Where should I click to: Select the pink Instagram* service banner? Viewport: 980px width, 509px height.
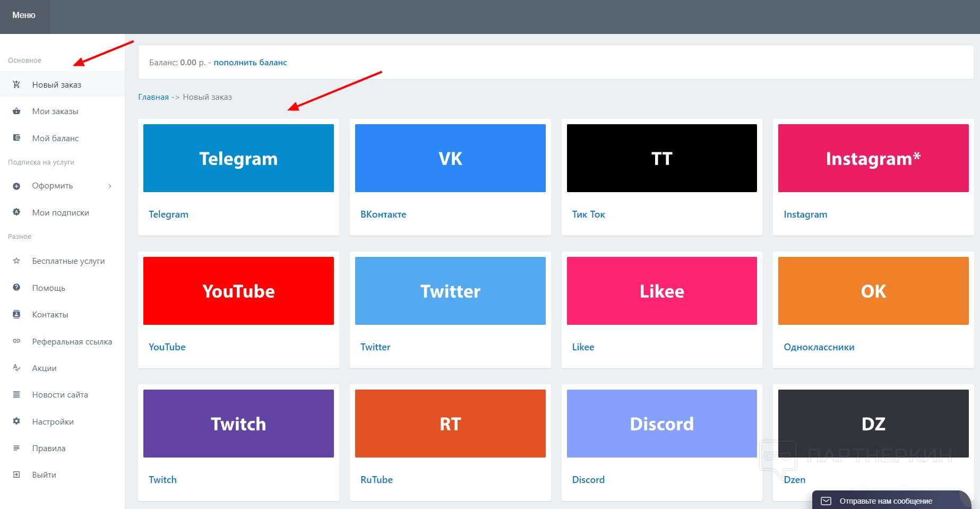[x=873, y=158]
